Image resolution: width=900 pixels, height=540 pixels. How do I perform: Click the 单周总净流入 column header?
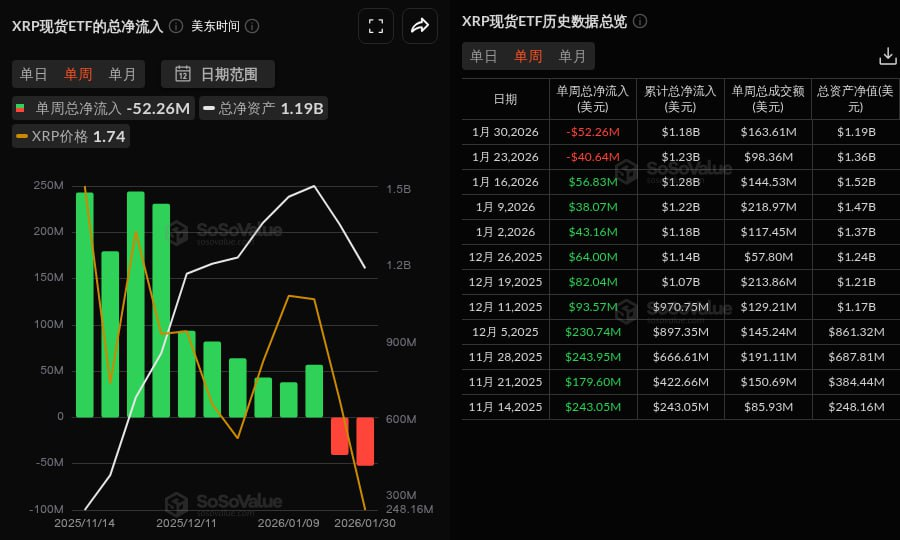(592, 98)
